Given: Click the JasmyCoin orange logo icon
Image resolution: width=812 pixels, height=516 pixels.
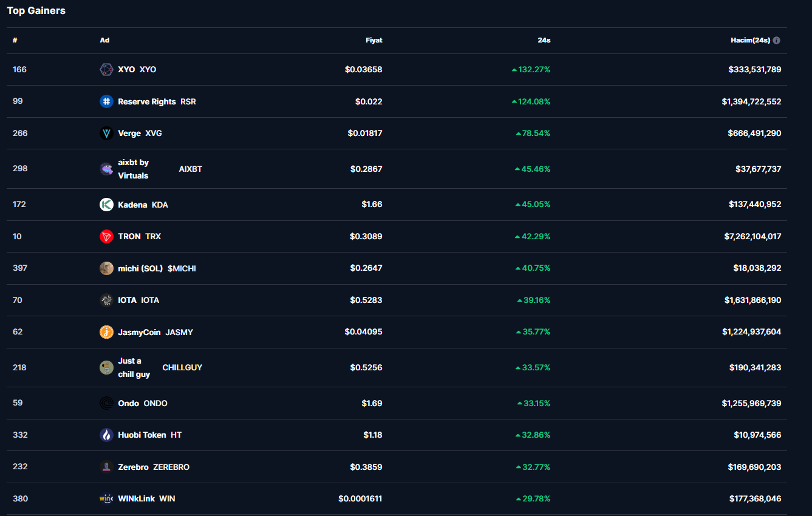Looking at the screenshot, I should coord(106,332).
